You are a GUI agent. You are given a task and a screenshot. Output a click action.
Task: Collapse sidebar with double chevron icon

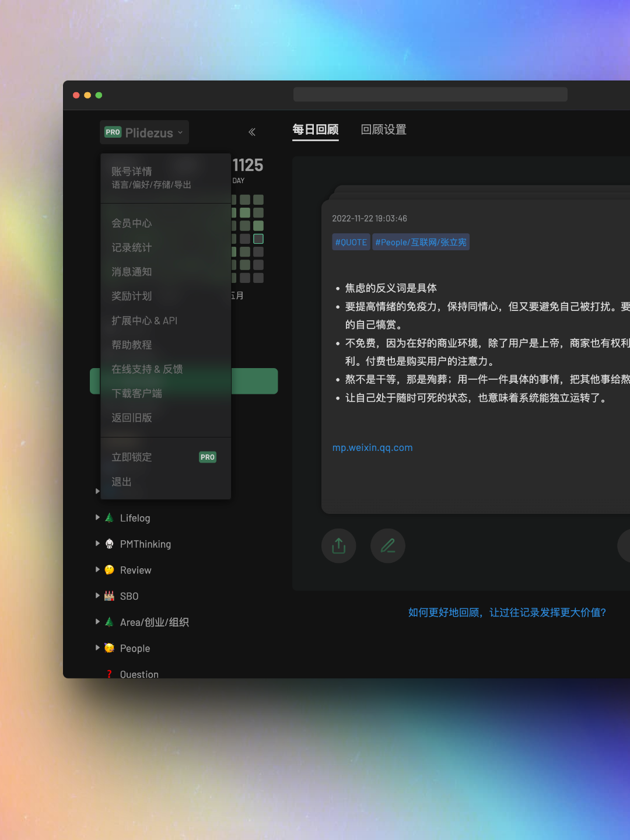click(252, 132)
